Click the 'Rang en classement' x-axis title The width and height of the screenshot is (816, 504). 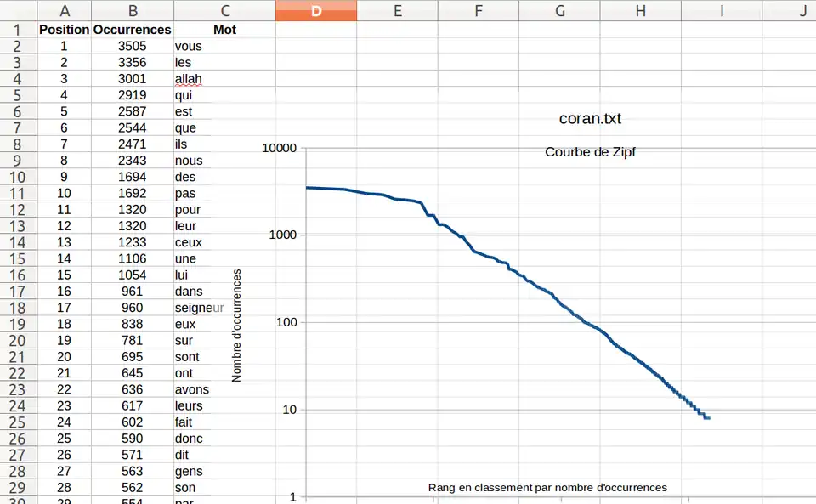(x=547, y=488)
